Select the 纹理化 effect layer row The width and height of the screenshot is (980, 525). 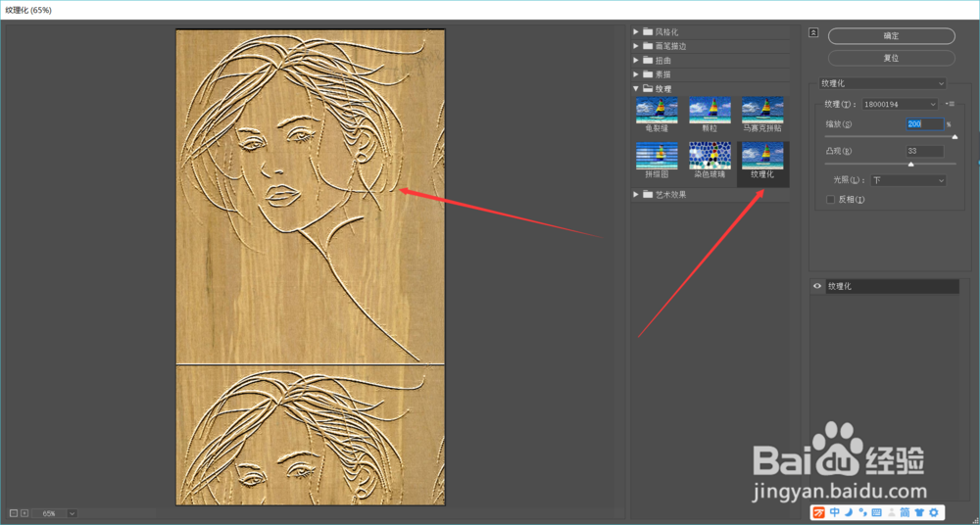(x=892, y=286)
